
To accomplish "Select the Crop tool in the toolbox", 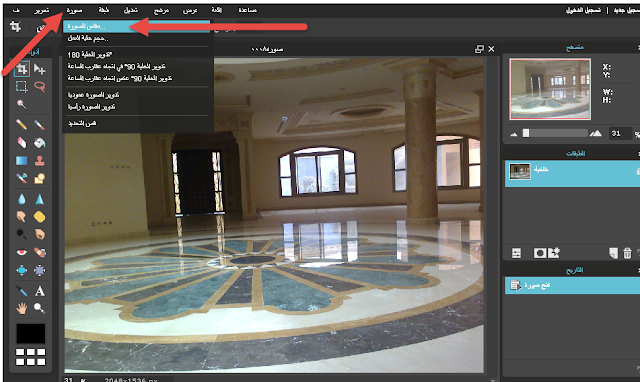I will (x=22, y=69).
